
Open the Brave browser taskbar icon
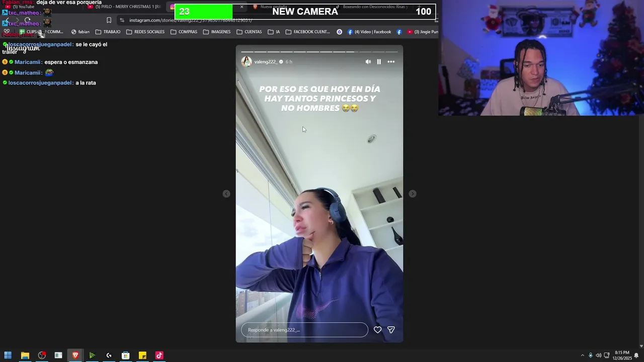pos(75,355)
